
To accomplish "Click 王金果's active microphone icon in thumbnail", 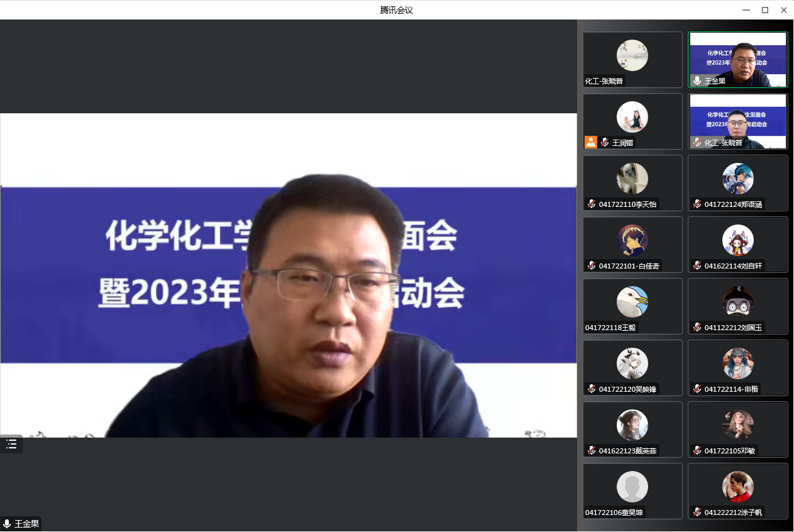I will (x=697, y=81).
